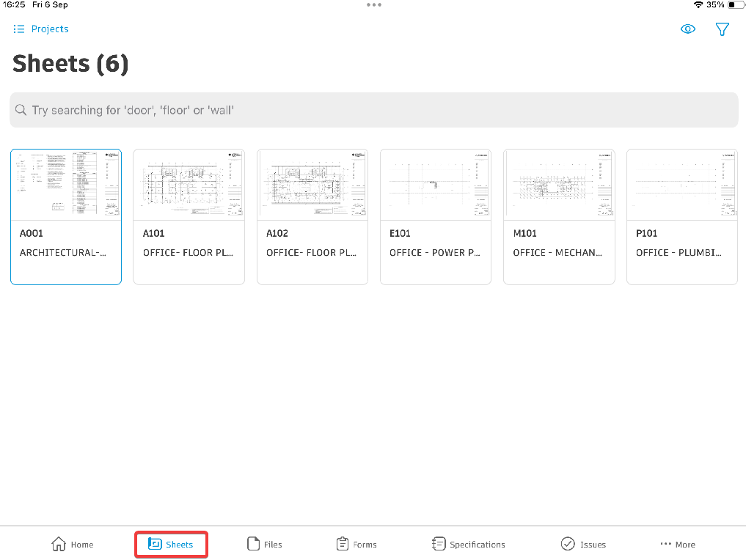Click the magnifier search icon
This screenshot has height=560, width=746.
(21, 110)
